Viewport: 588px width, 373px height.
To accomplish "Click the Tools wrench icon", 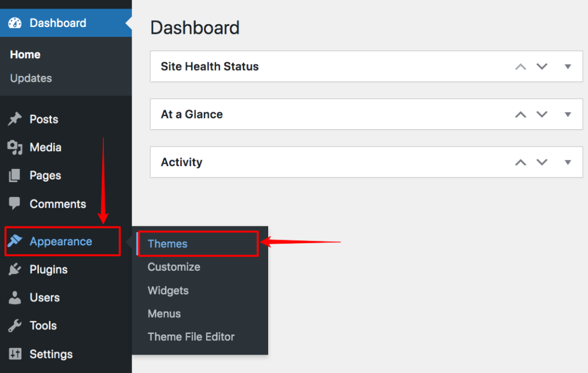I will [x=14, y=325].
